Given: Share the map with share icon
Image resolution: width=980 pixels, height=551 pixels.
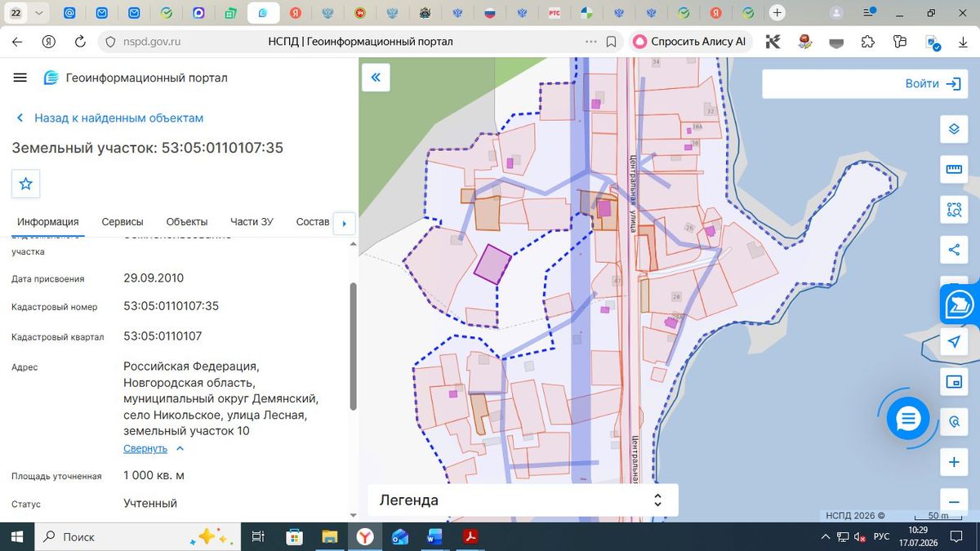Looking at the screenshot, I should (x=954, y=250).
